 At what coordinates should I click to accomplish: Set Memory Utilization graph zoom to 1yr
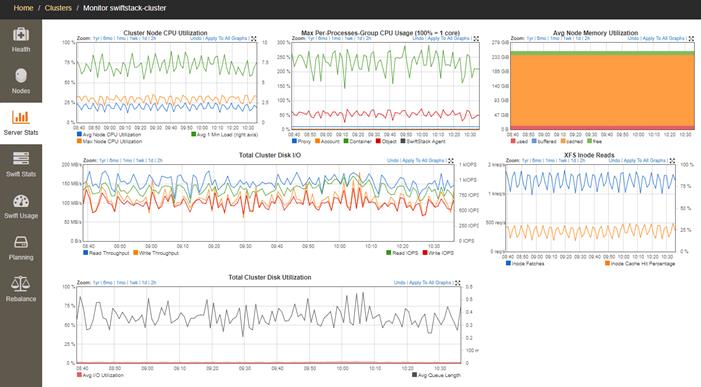click(530, 38)
